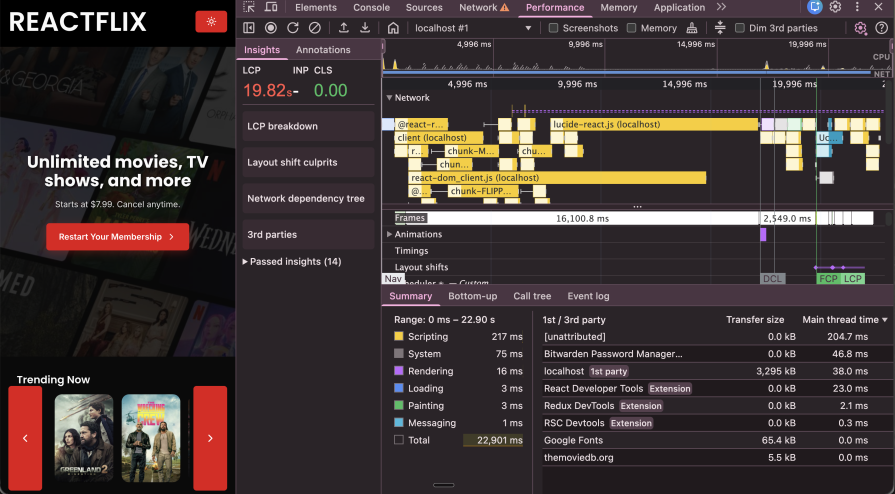Open DevTools settings gear icon

[x=836, y=7]
